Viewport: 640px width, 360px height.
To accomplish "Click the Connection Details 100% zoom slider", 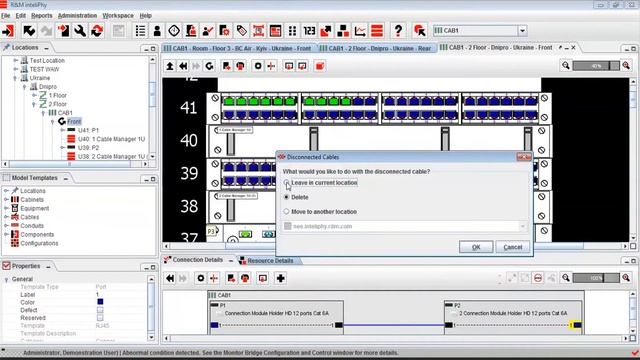I will pos(596,278).
